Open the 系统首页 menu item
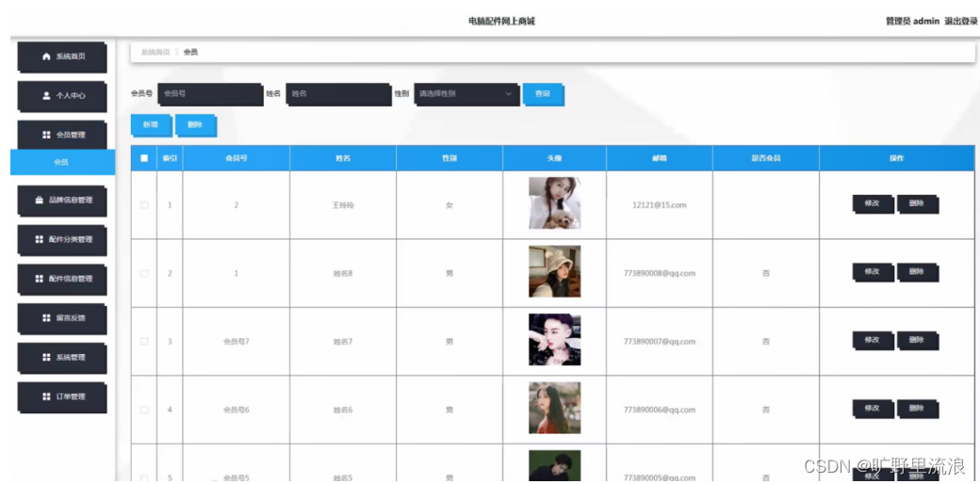 pyautogui.click(x=62, y=57)
